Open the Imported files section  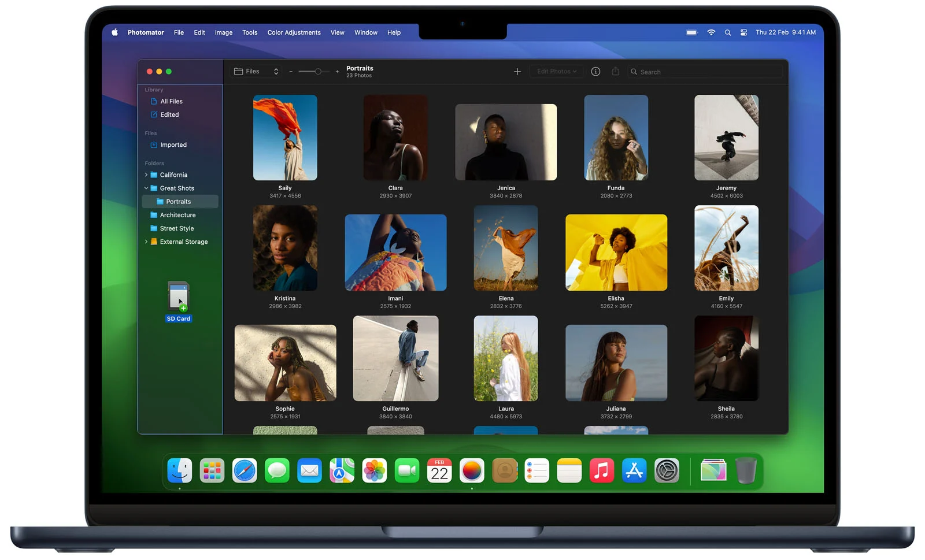(x=173, y=145)
